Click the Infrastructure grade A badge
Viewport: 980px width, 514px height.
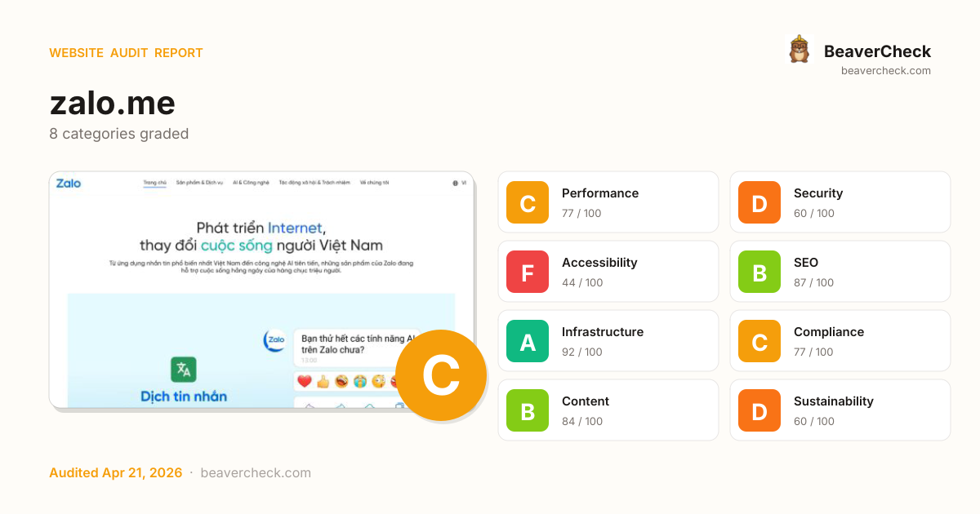click(528, 341)
